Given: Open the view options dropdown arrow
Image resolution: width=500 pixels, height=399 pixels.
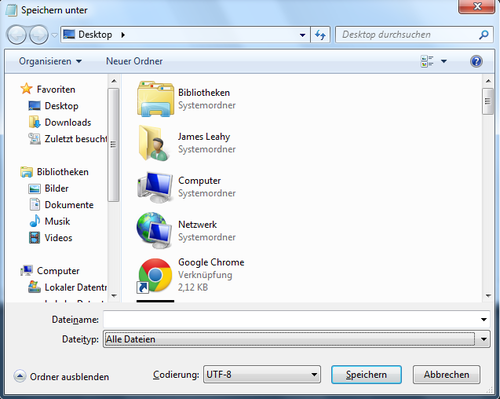Looking at the screenshot, I should pos(444,61).
